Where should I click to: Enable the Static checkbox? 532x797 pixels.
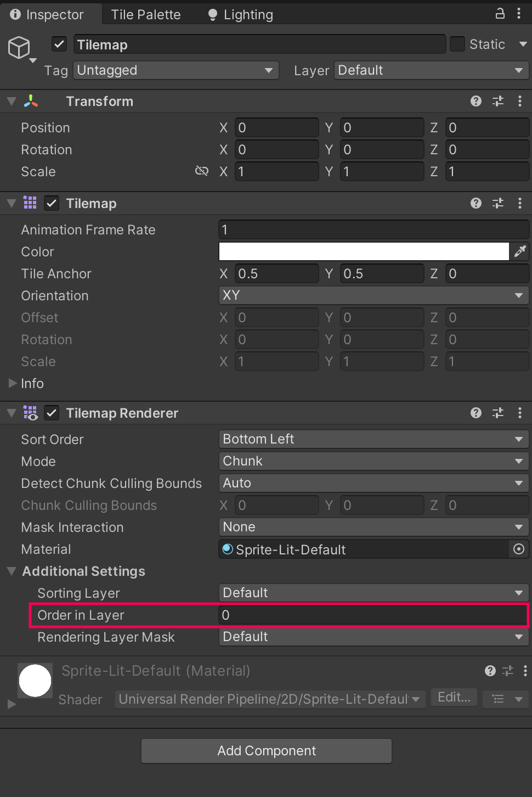457,44
